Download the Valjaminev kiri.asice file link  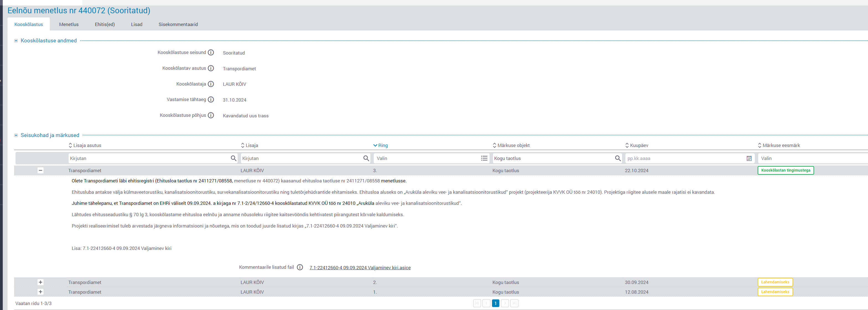[360, 267]
